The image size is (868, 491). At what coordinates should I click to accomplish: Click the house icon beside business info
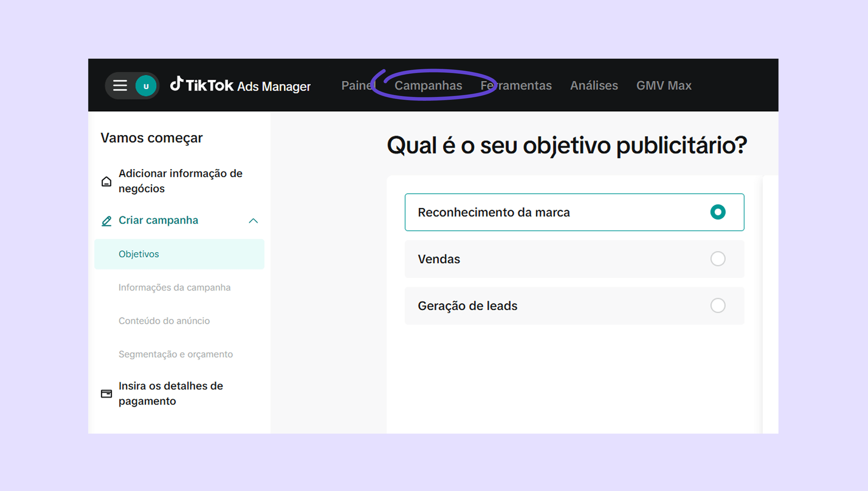coord(106,181)
